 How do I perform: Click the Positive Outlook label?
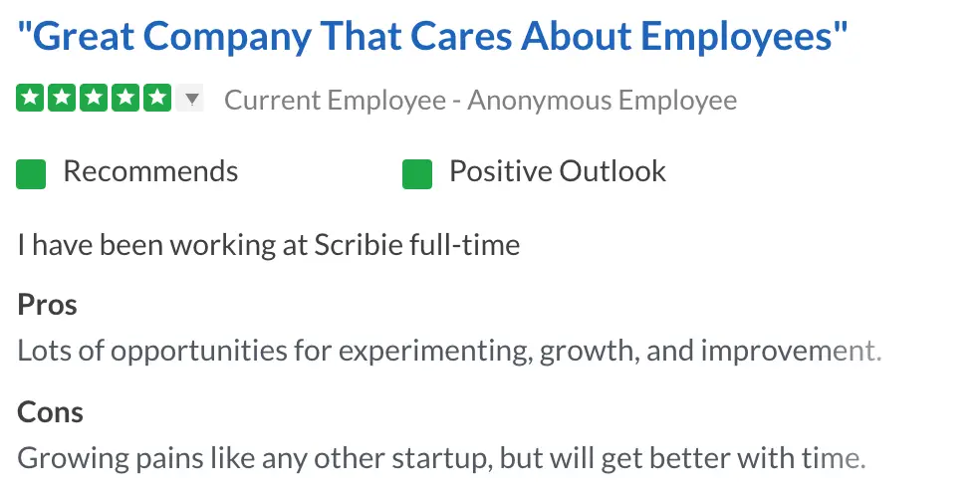(558, 171)
